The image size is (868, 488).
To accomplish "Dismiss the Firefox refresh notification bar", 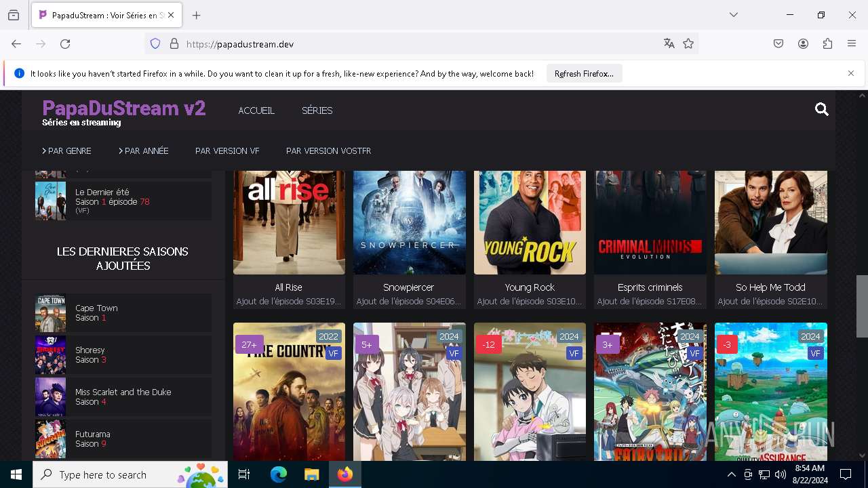I will click(851, 73).
